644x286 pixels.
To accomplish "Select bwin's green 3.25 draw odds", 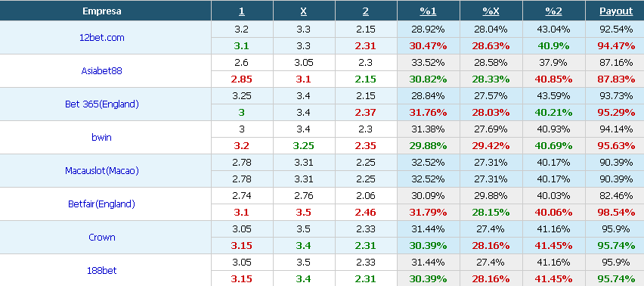I will pos(304,146).
